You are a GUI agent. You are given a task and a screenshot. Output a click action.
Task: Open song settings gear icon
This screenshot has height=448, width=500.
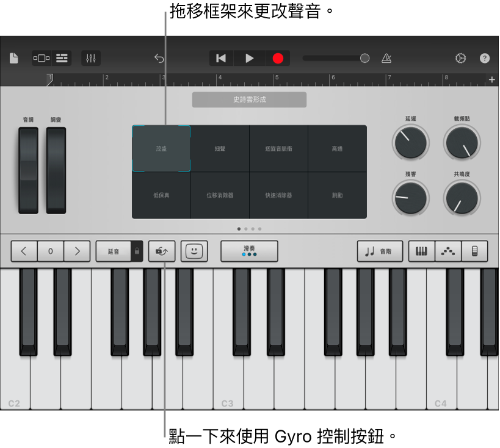(460, 59)
